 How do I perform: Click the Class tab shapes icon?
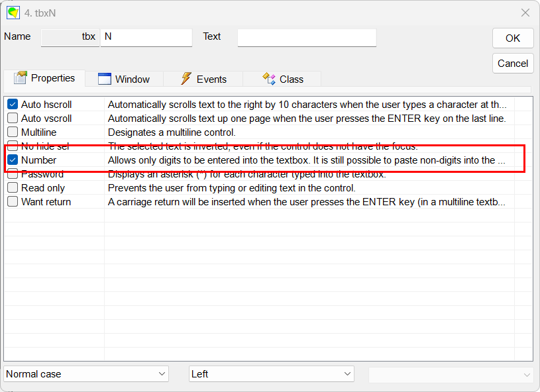click(x=269, y=79)
